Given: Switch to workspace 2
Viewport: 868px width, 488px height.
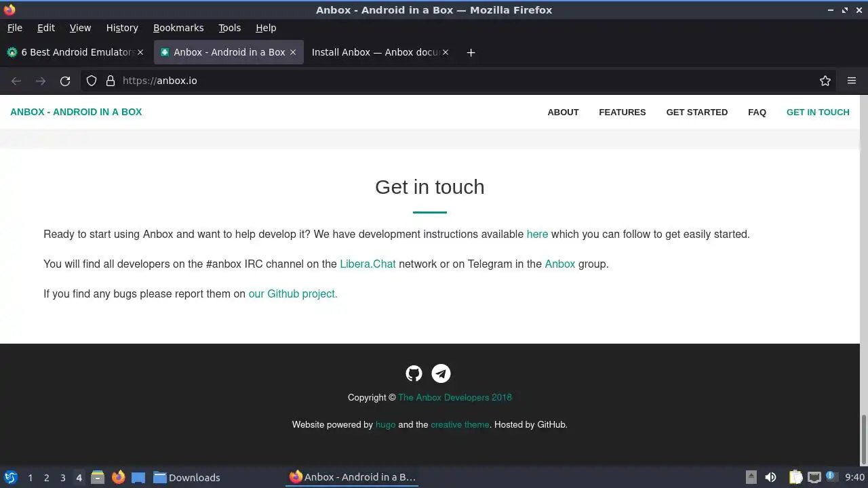Looking at the screenshot, I should click(x=46, y=478).
